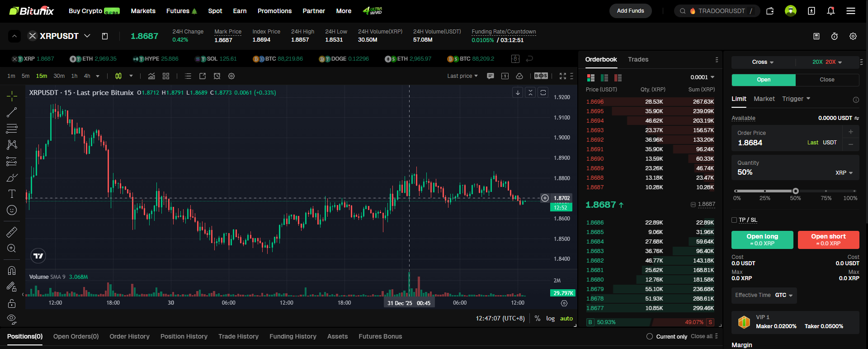
Task: Open 20X leverage dropdown
Action: [x=827, y=62]
